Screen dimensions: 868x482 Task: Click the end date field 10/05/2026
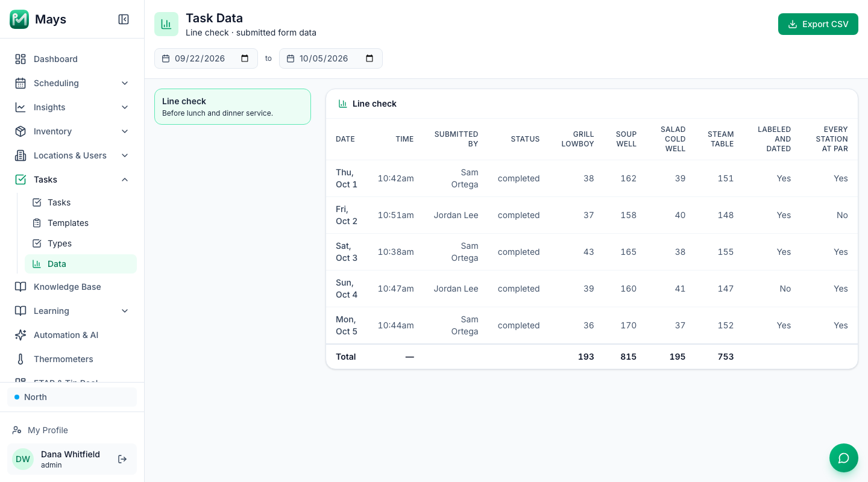[x=331, y=58]
